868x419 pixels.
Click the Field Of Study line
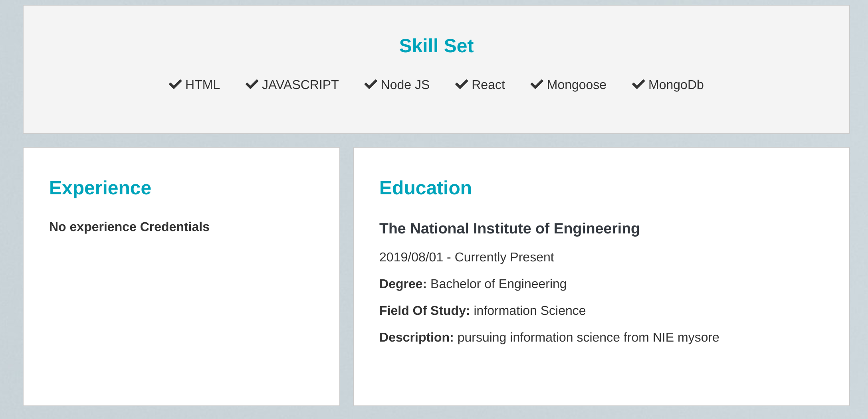pyautogui.click(x=483, y=310)
